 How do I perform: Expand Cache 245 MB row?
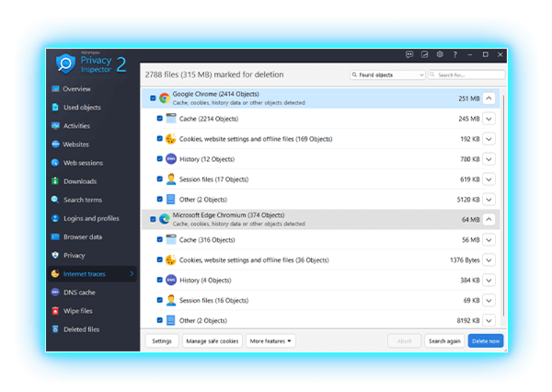[489, 119]
